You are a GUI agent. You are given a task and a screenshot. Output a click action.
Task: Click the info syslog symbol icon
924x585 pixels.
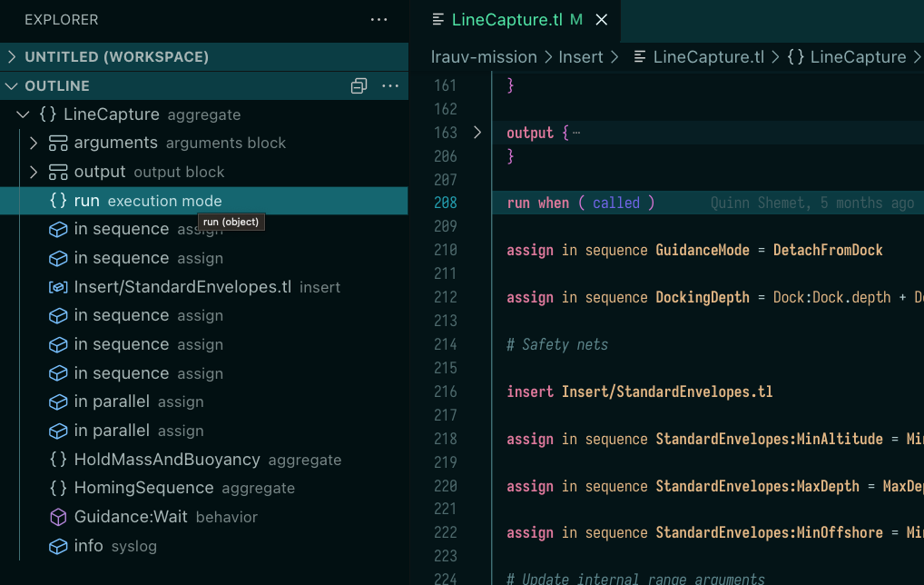tap(58, 547)
